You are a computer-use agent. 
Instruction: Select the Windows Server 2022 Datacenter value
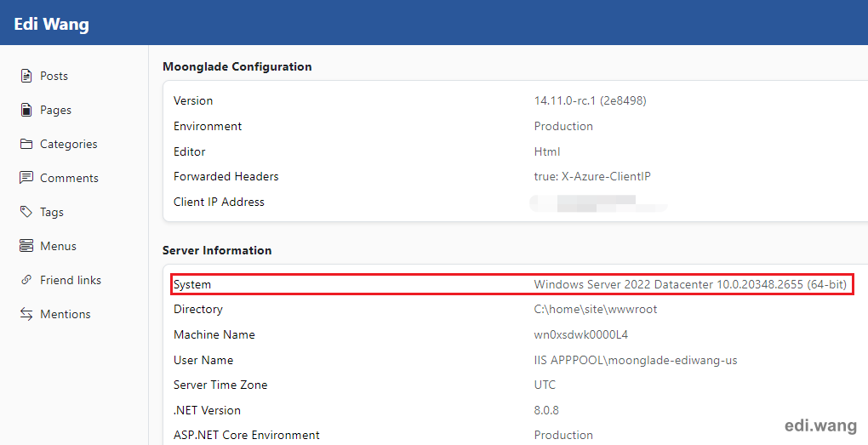click(x=690, y=284)
